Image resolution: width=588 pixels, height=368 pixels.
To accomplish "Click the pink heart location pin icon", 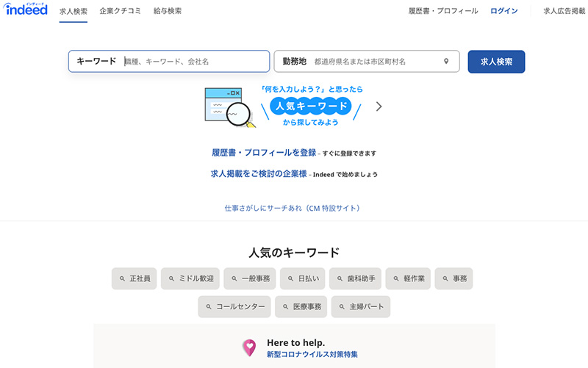I will click(x=250, y=347).
